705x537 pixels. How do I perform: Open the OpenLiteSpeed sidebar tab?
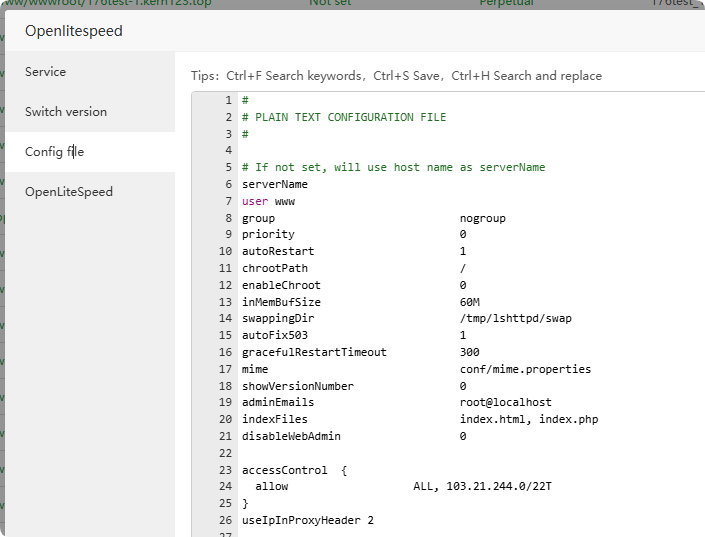point(69,192)
